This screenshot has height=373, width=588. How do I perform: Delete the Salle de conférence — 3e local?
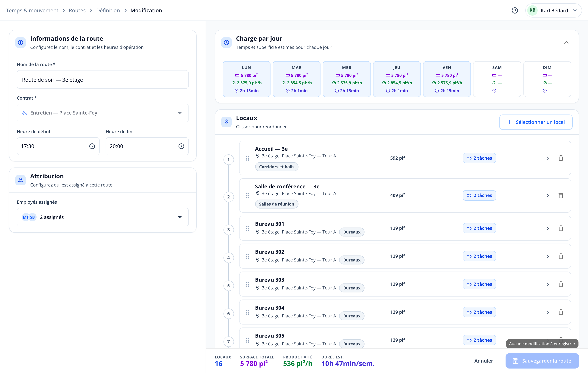click(561, 195)
